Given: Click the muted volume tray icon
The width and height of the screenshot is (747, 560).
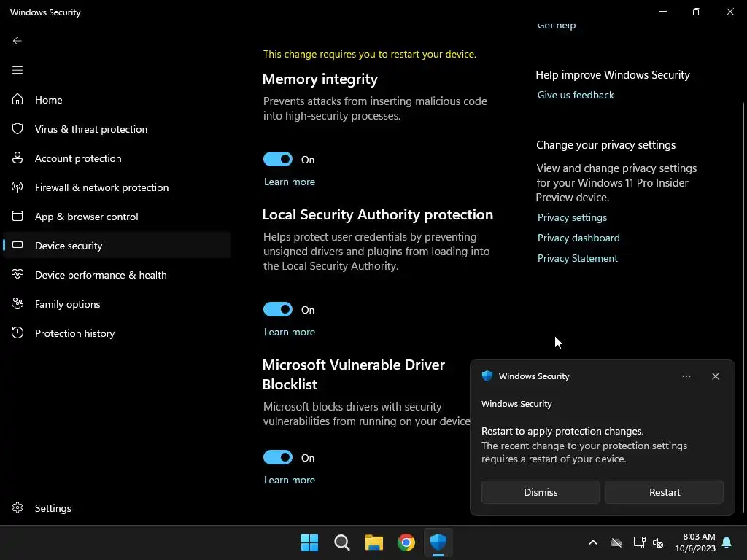Looking at the screenshot, I should pos(659,542).
